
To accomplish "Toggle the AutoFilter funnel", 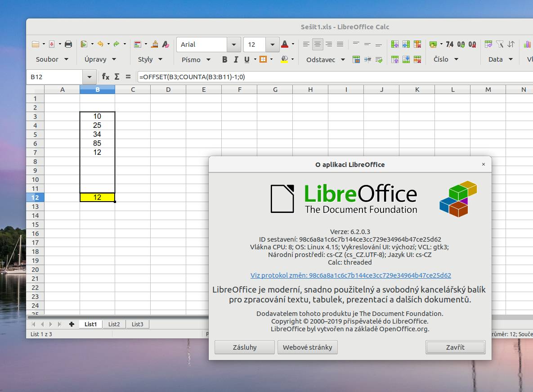I will (x=500, y=44).
